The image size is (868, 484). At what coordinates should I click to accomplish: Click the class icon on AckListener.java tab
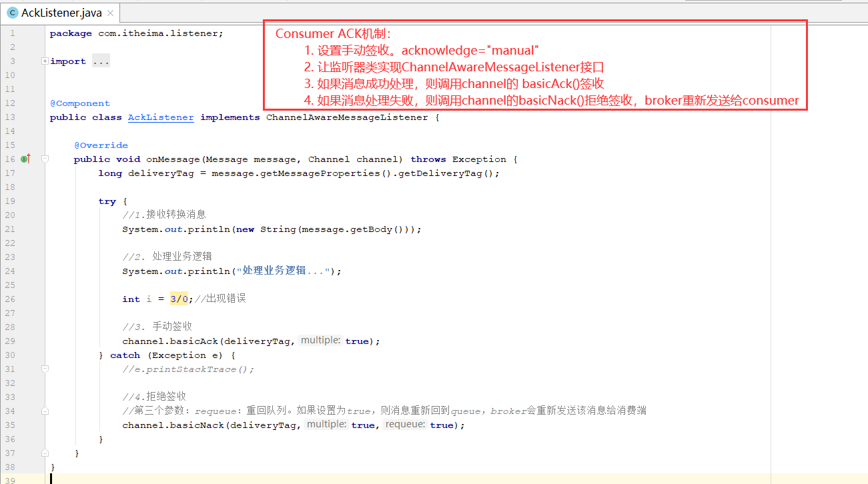12,13
